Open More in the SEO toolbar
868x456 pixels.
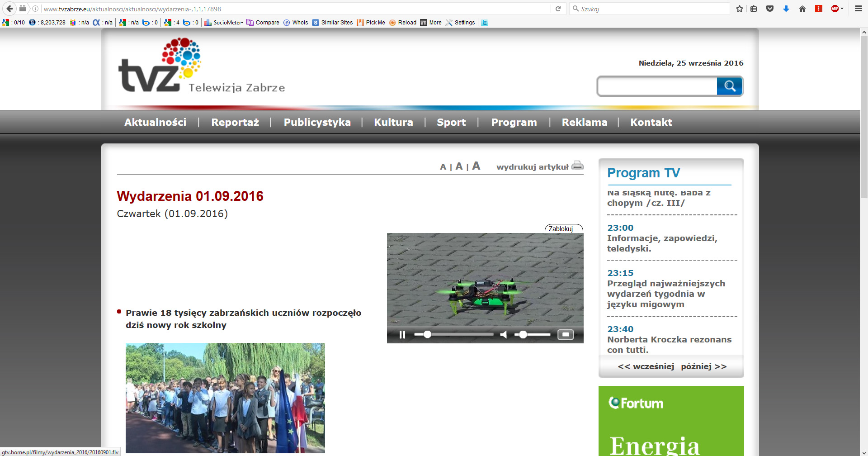(x=431, y=22)
